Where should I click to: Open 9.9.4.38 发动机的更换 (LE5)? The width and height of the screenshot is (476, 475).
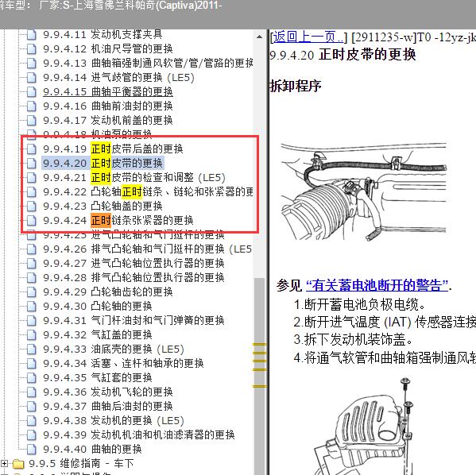coord(114,420)
